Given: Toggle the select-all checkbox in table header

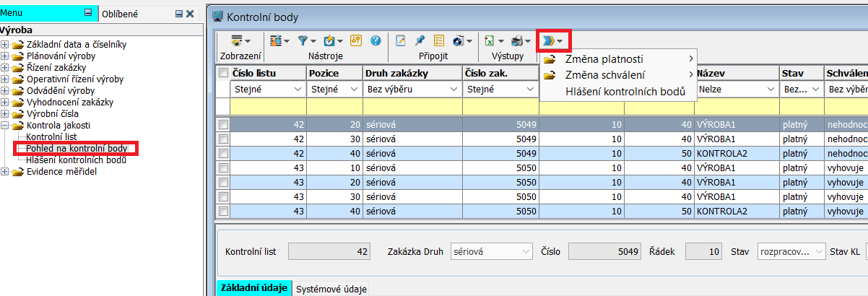Looking at the screenshot, I should [224, 73].
